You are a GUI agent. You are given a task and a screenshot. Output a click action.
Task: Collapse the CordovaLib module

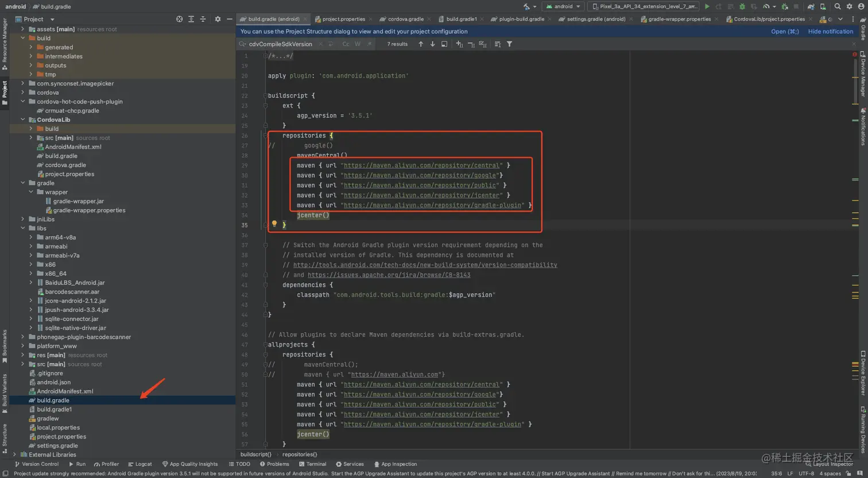(23, 119)
